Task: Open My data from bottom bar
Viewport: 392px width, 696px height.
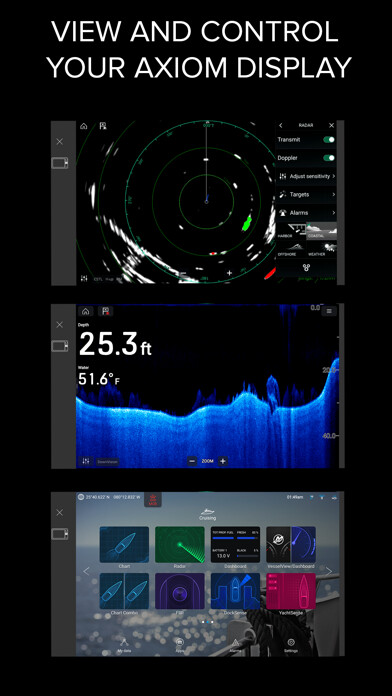Action: pos(124,645)
